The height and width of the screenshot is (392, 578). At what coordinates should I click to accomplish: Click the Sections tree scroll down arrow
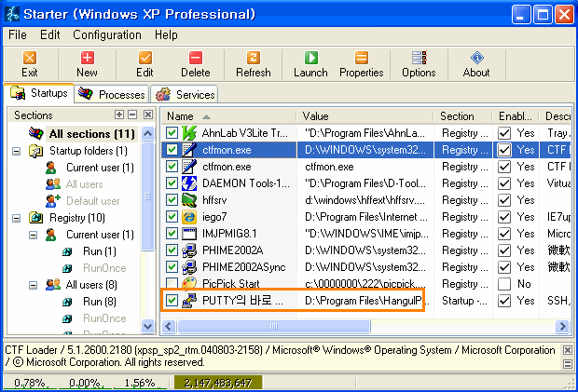(148, 326)
